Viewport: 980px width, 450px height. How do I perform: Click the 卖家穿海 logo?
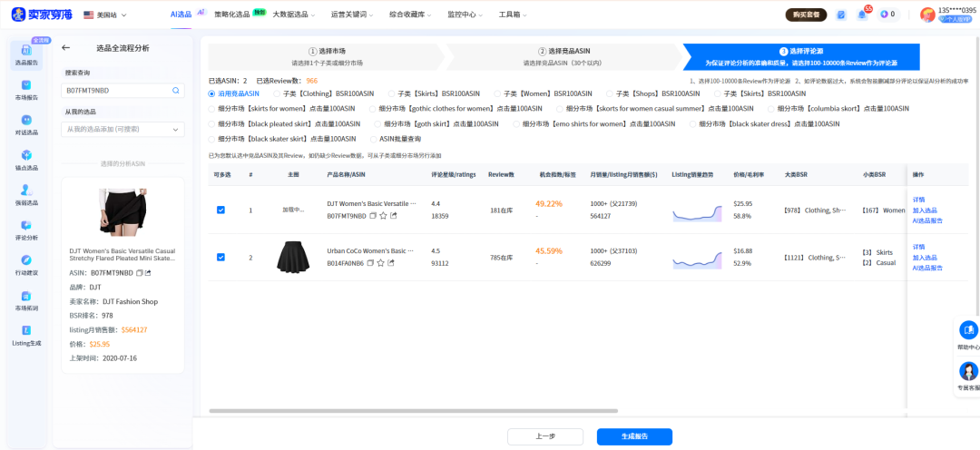pos(43,15)
